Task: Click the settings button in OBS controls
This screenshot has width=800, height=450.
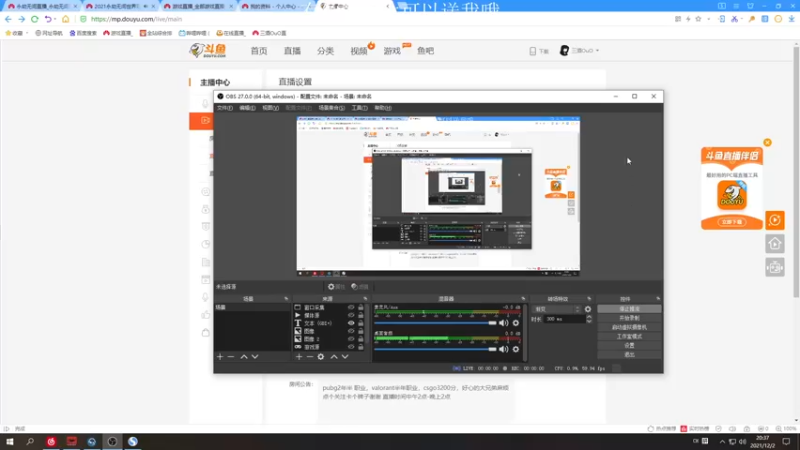Action: [x=629, y=345]
